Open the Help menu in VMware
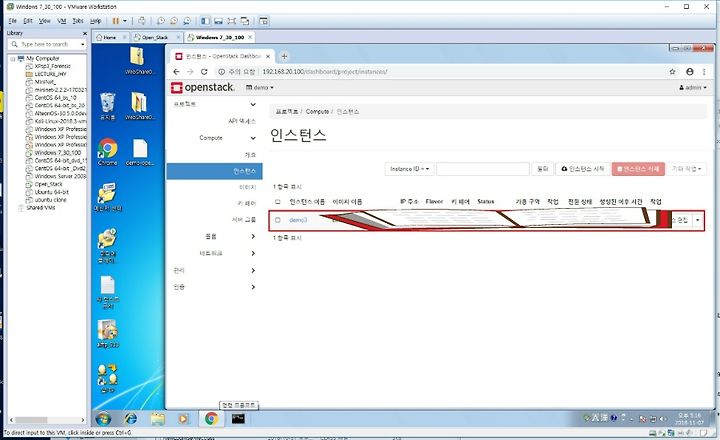 pos(96,21)
